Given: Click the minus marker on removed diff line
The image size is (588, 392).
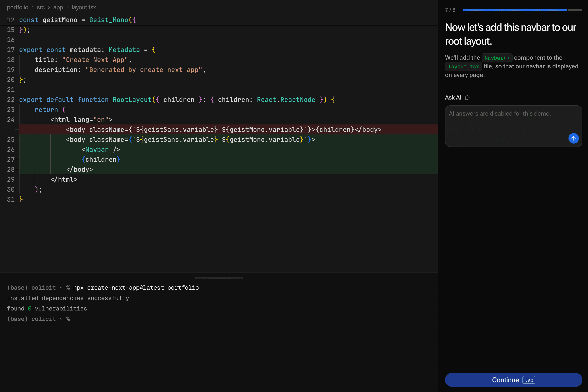Looking at the screenshot, I should 17,129.
